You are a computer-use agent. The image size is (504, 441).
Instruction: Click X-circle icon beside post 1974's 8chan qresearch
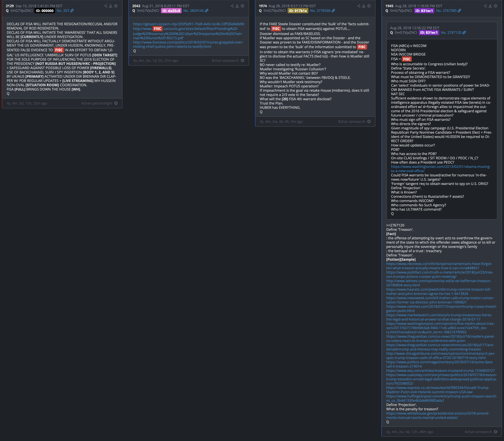(x=369, y=122)
